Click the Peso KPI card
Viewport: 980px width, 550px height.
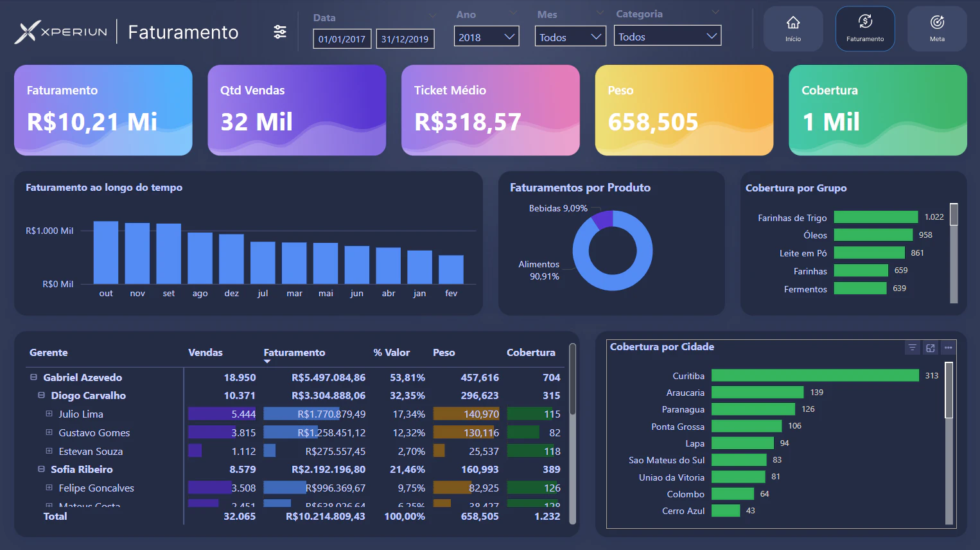pyautogui.click(x=684, y=110)
